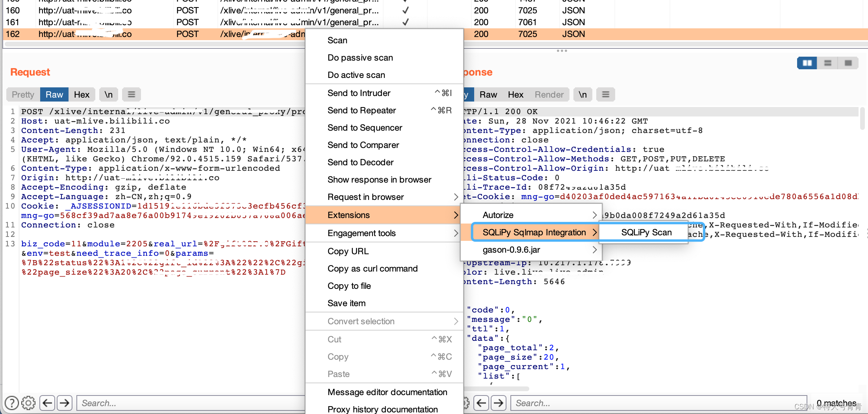Viewport: 868px width, 414px height.
Task: Expand the Autorize extension submenu
Action: click(531, 215)
